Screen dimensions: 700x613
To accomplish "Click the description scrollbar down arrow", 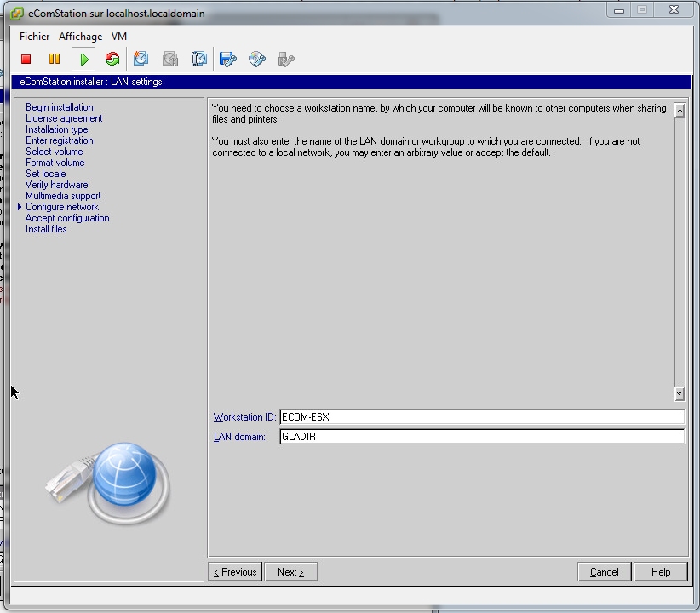I will click(679, 394).
